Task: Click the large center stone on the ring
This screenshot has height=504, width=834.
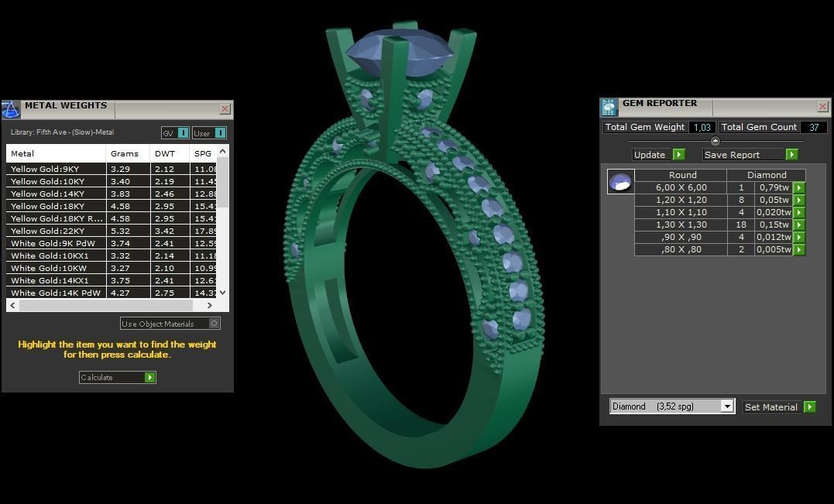Action: click(x=402, y=52)
